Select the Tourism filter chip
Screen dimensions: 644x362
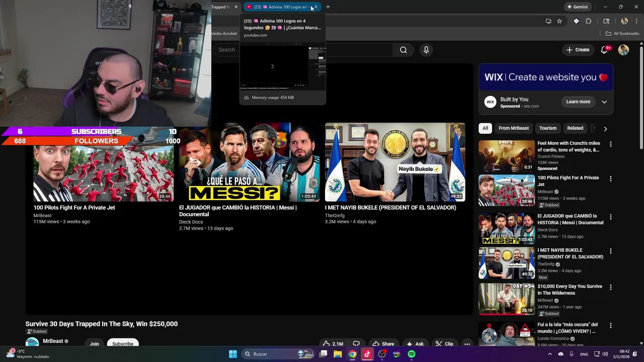548,128
